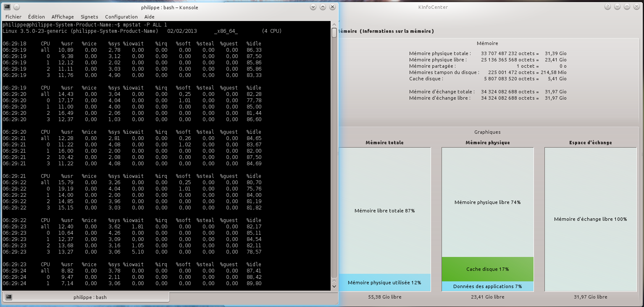This screenshot has width=644, height=307.
Task: Click the %idle value '78,57' in terminal
Action: [x=254, y=252]
